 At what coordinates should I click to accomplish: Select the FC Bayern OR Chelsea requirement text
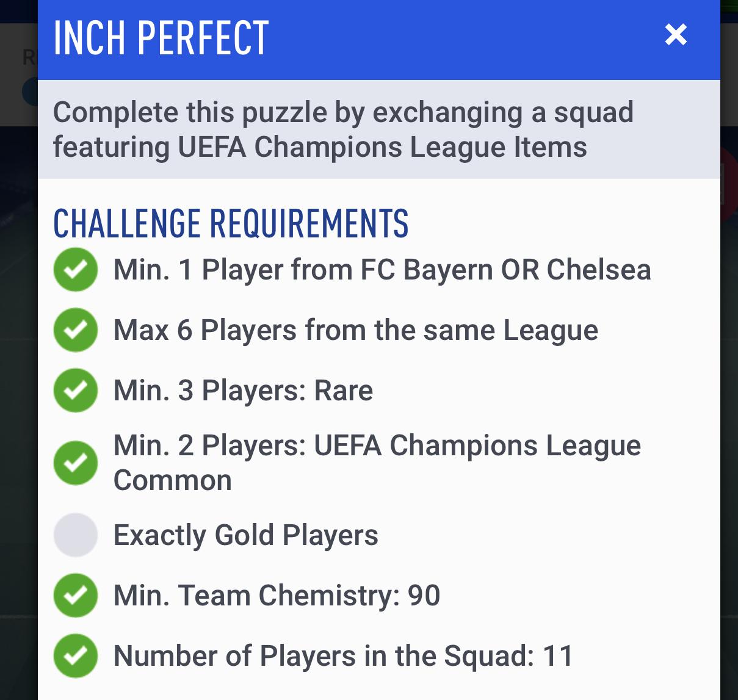click(x=382, y=270)
